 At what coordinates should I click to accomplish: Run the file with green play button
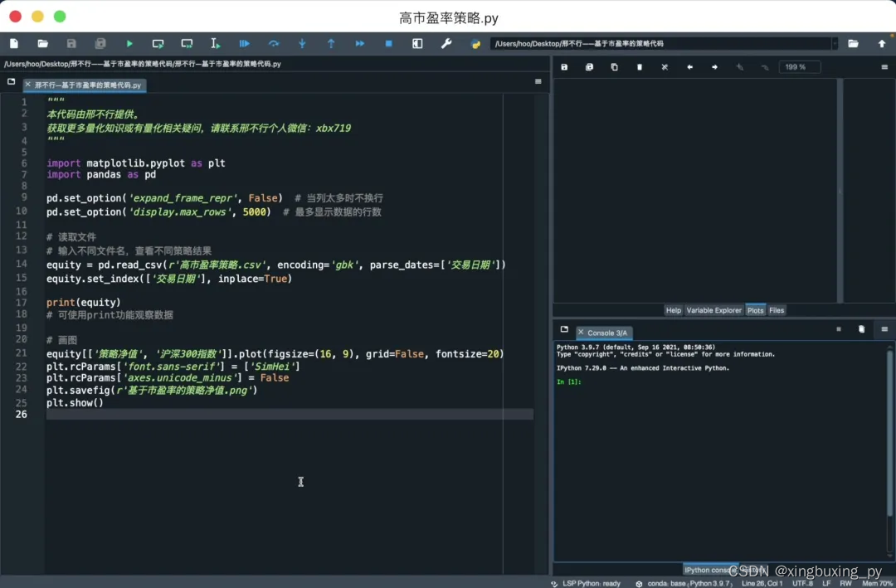click(x=129, y=43)
